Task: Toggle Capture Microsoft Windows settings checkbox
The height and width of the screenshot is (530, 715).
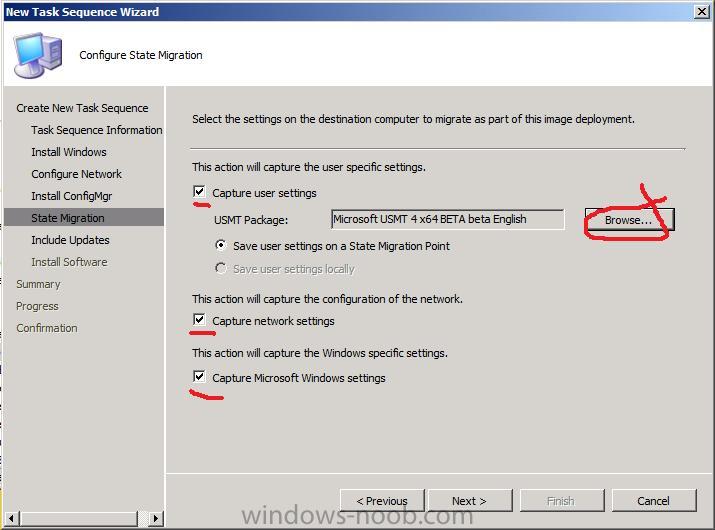Action: tap(199, 377)
